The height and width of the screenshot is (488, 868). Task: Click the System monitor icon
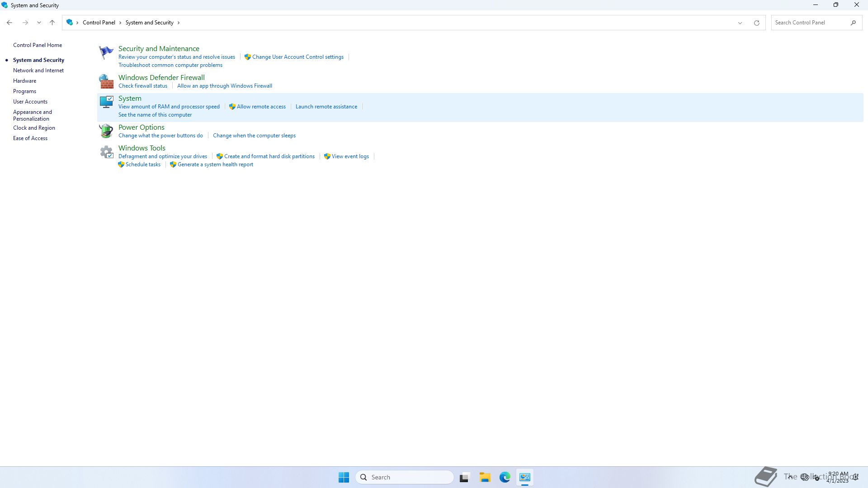106,102
